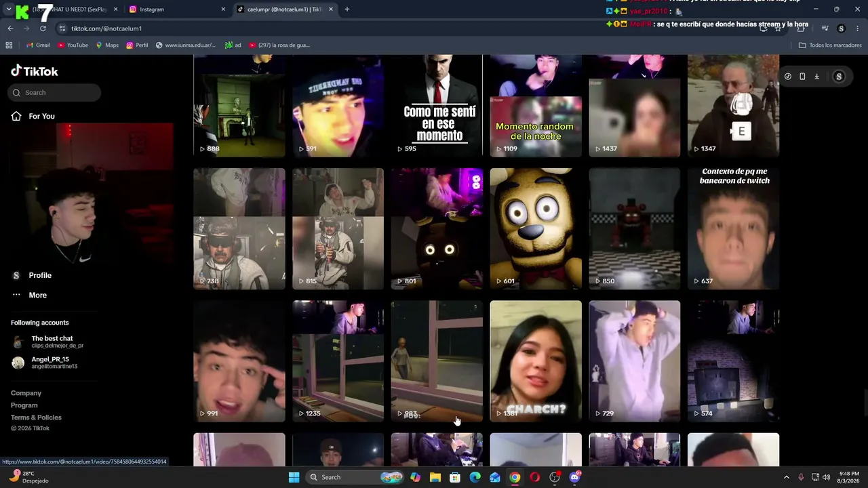868x488 pixels.
Task: Click the TikTok coin icon in floating toolbar
Action: [x=788, y=77]
